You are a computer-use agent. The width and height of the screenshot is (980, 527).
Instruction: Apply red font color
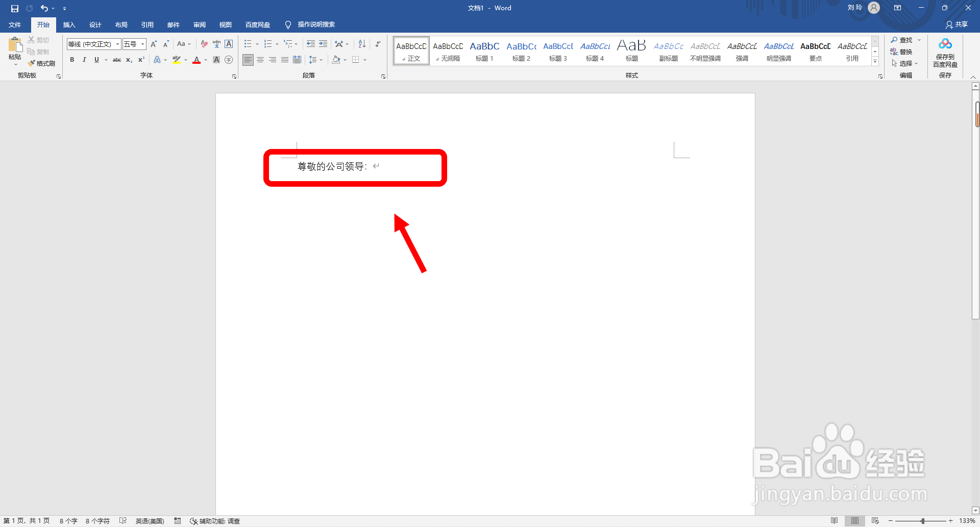(x=197, y=60)
